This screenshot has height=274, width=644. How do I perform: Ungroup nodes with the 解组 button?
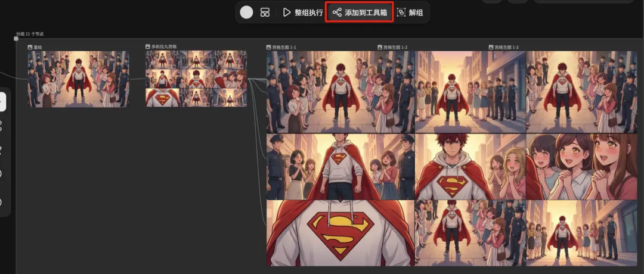(x=410, y=13)
